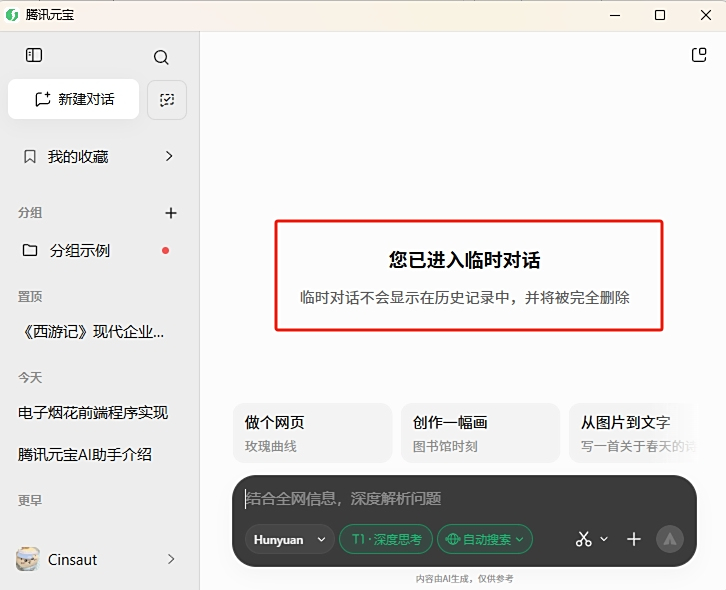Click the temporary chat dashed icon
Image resolution: width=726 pixels, height=590 pixels.
[167, 100]
